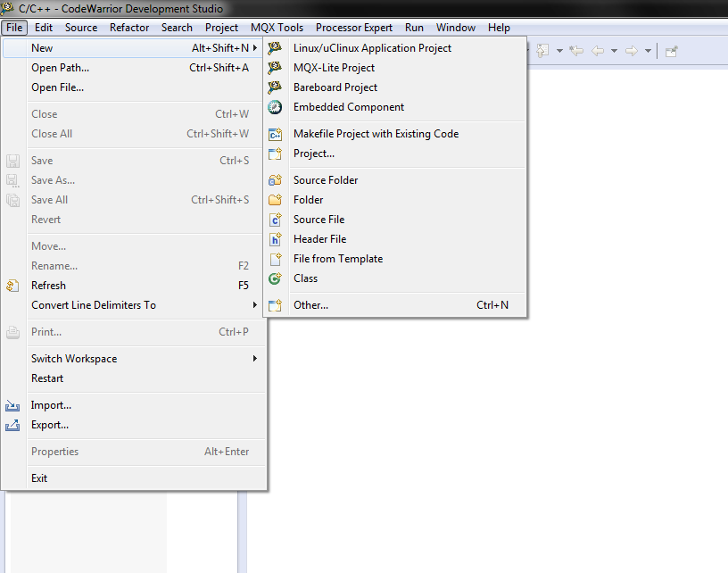Choose Open Path... from File menu
This screenshot has height=573, width=728.
(134, 67)
